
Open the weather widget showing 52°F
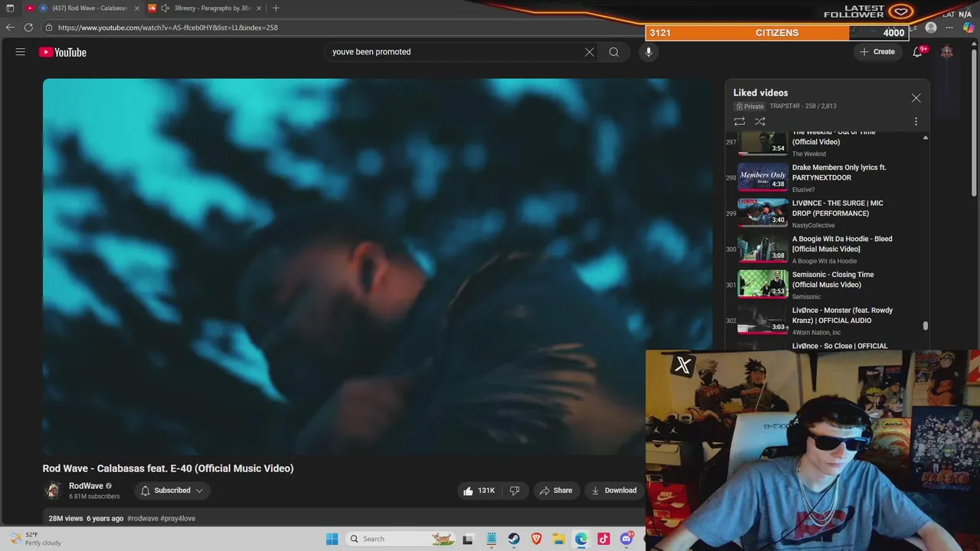(35, 539)
